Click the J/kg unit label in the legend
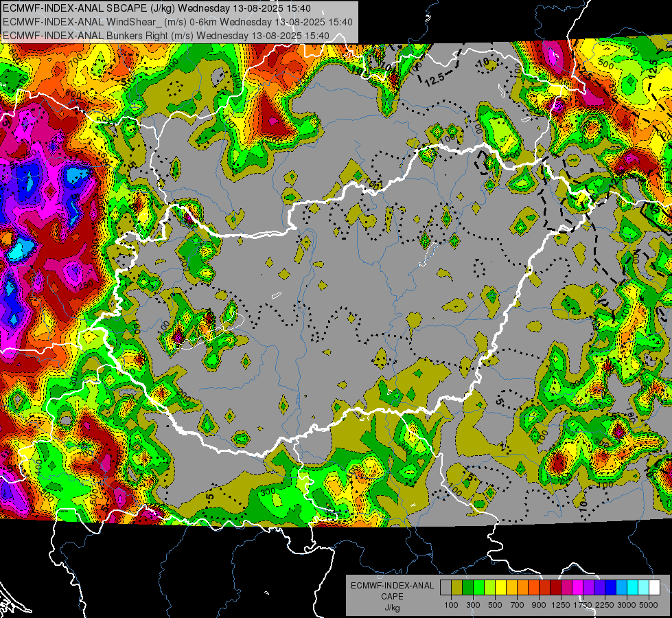Viewport: 672px width, 618px height. tap(392, 608)
